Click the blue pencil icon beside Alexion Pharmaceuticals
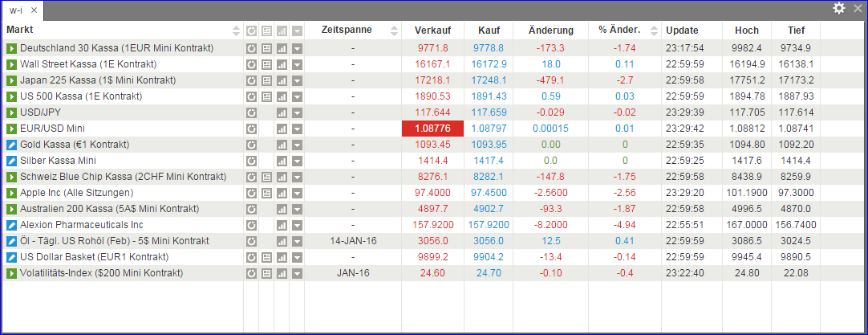 point(11,225)
